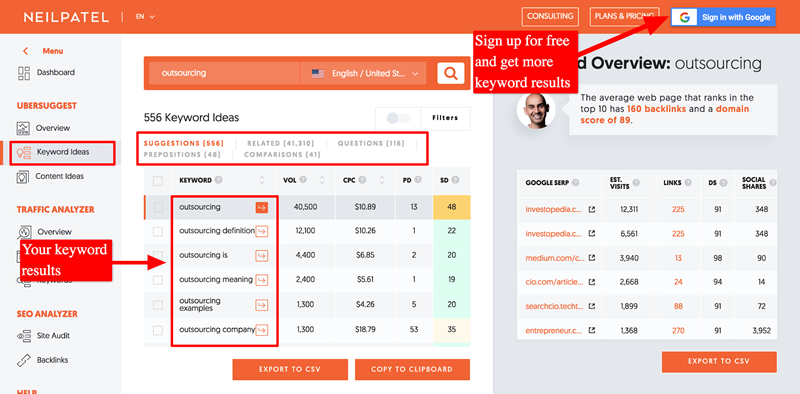Open external link icon for medium.com result
Screen dimensions: 800x394
coord(592,258)
